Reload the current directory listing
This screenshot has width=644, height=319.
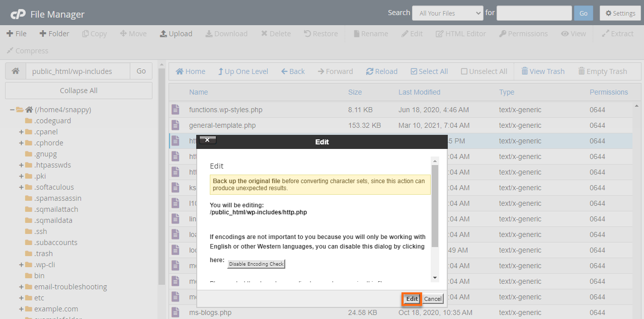382,71
